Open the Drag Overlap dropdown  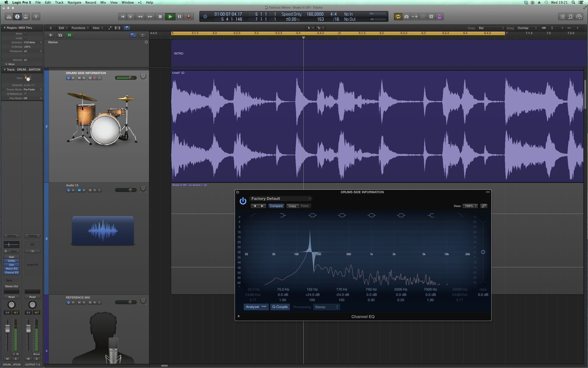point(527,28)
